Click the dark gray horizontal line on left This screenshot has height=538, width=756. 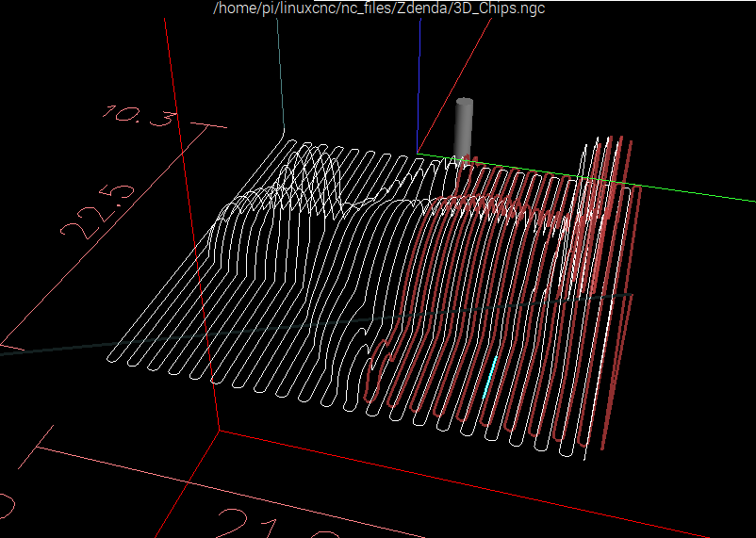66,348
